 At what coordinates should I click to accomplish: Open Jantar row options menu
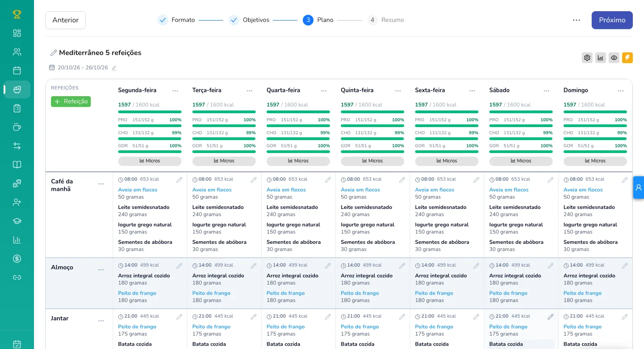pos(101,321)
